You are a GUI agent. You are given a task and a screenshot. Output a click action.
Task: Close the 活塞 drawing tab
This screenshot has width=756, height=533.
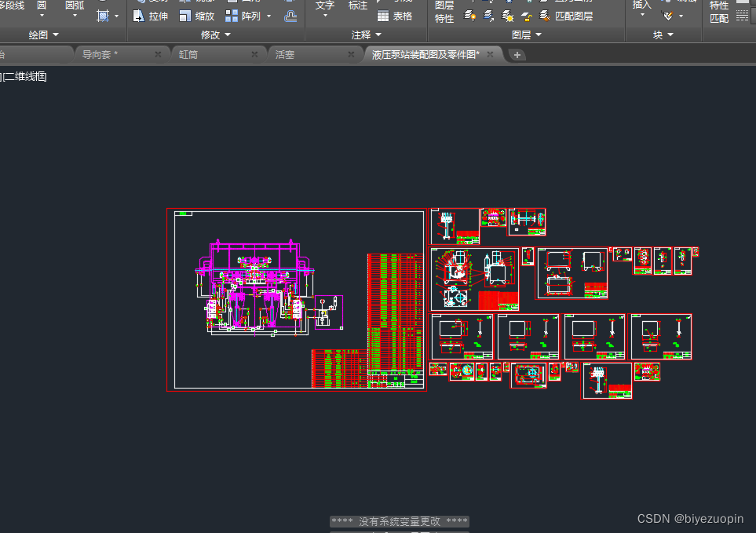tap(351, 54)
